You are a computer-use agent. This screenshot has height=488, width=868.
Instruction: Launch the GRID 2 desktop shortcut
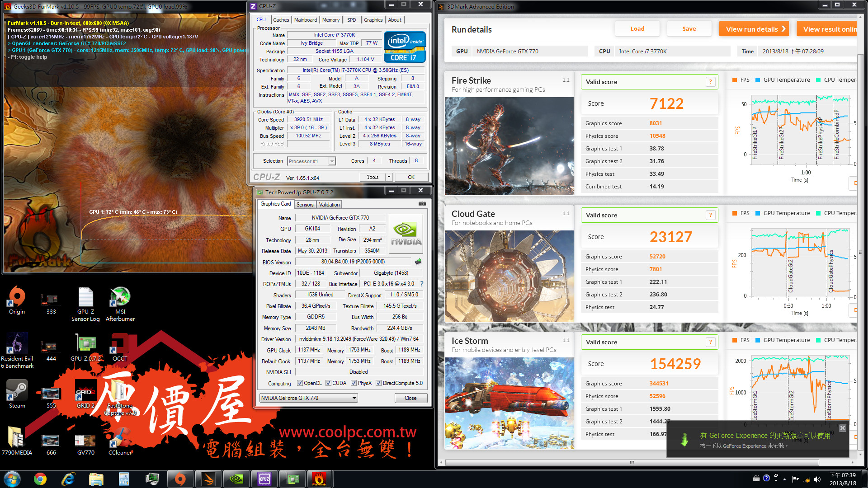86,394
